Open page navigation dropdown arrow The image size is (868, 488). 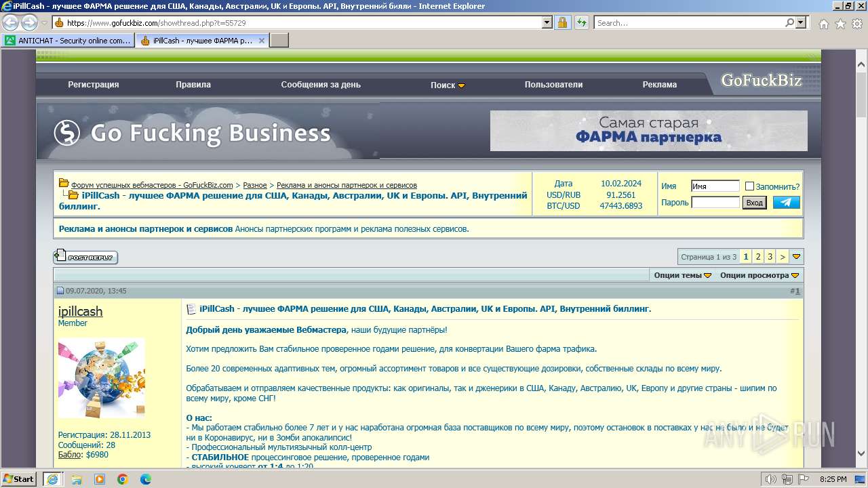(x=797, y=257)
